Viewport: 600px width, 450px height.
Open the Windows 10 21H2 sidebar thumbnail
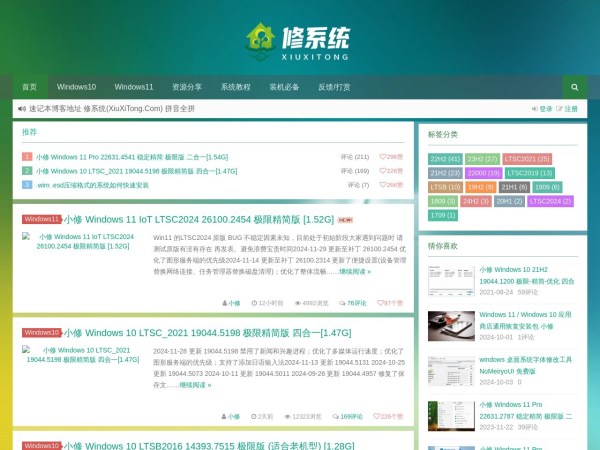tap(451, 281)
